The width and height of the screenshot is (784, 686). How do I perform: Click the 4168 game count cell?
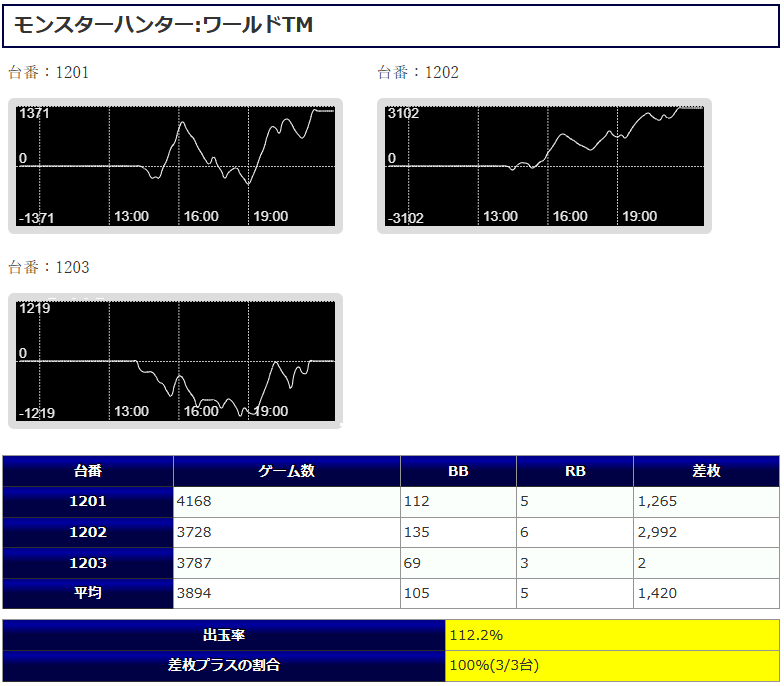[287, 502]
